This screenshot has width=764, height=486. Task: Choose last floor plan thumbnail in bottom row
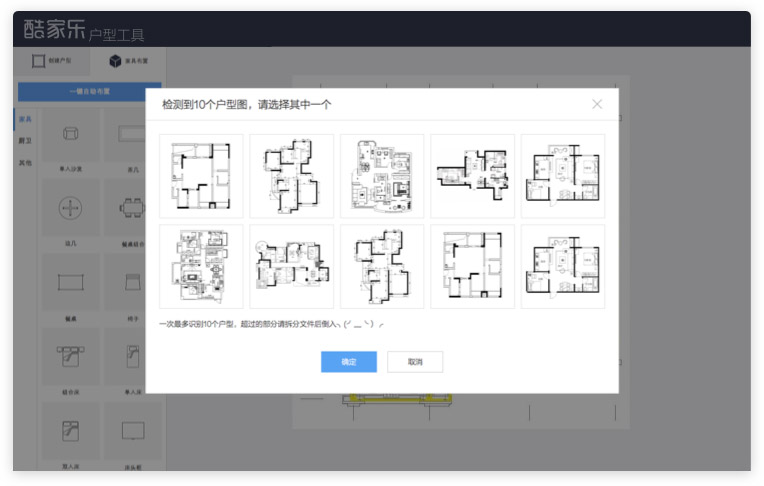563,267
